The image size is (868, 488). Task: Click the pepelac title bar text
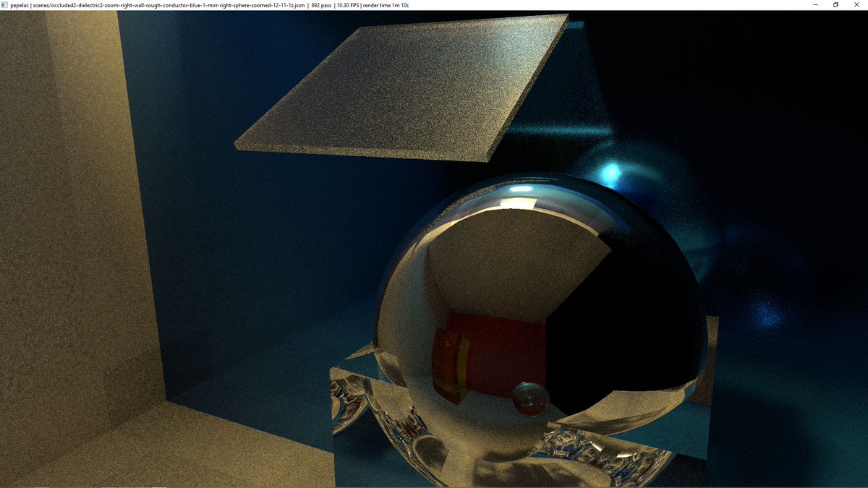[19, 4]
